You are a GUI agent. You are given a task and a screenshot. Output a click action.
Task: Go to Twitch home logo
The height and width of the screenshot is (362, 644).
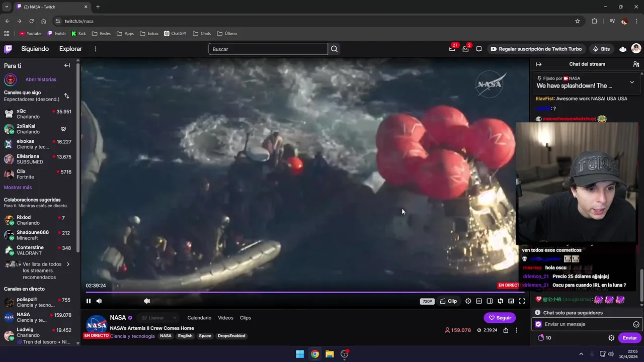pyautogui.click(x=8, y=49)
